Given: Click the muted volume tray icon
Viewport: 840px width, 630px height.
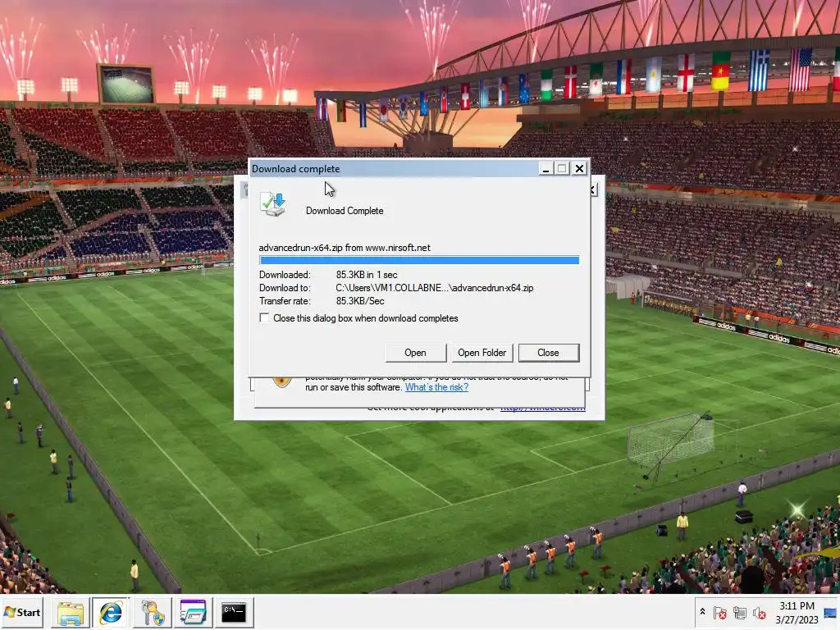Looking at the screenshot, I should [x=759, y=613].
